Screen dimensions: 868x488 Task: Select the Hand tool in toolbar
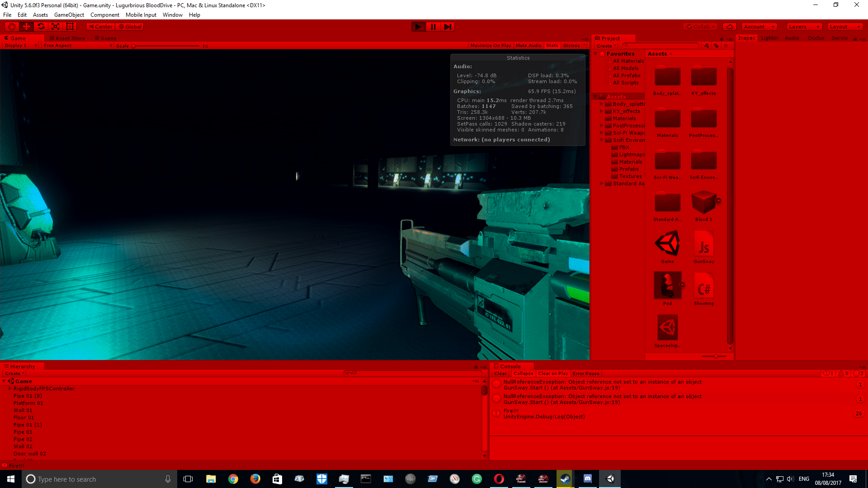point(12,27)
